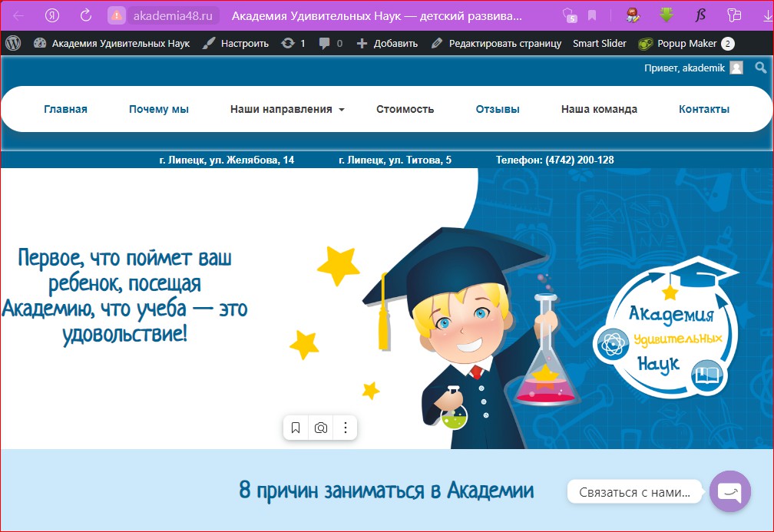Open Popup Maker admin item
Viewport: 774px width, 532px height.
(x=686, y=44)
